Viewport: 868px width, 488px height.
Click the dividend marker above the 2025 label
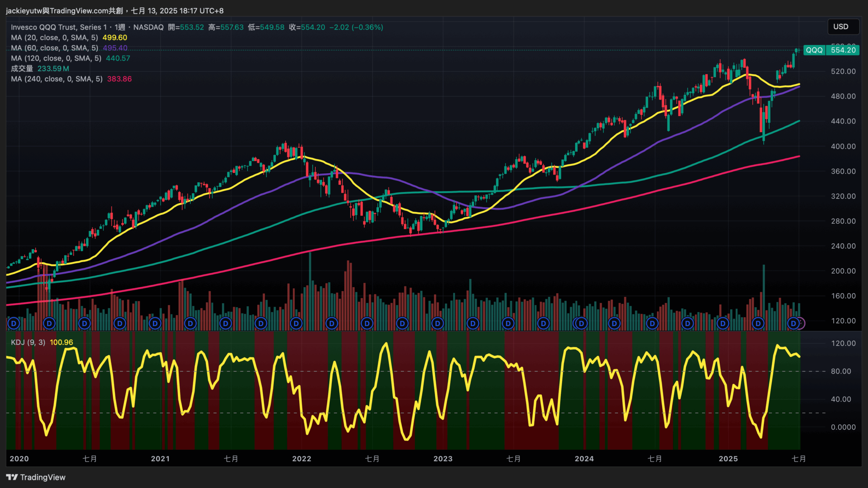pyautogui.click(x=723, y=324)
